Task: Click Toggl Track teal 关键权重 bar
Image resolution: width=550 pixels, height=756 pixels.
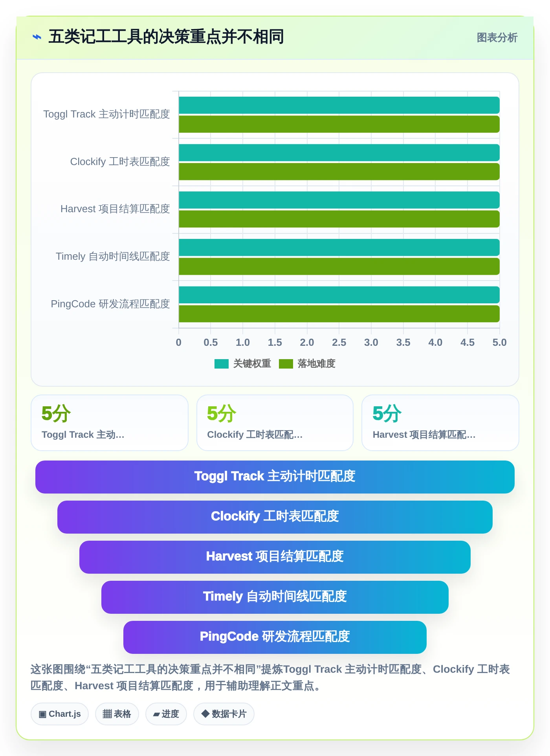Action: (339, 105)
